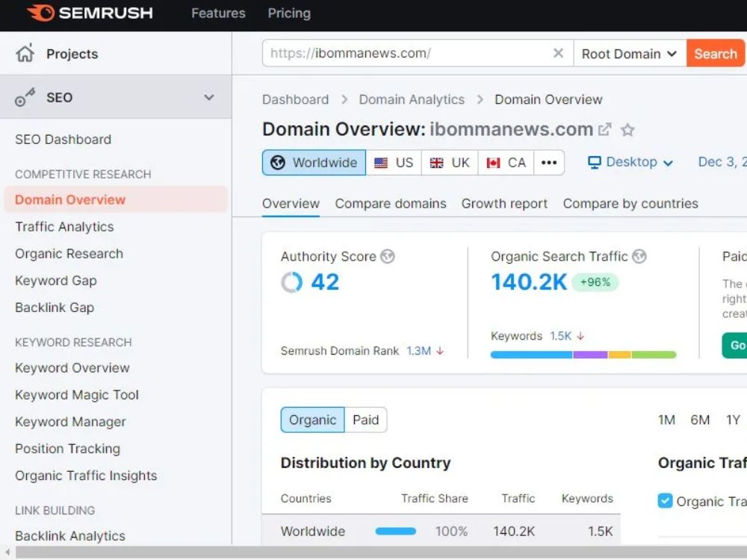The image size is (747, 560).
Task: Switch to the Overview tab
Action: click(291, 203)
